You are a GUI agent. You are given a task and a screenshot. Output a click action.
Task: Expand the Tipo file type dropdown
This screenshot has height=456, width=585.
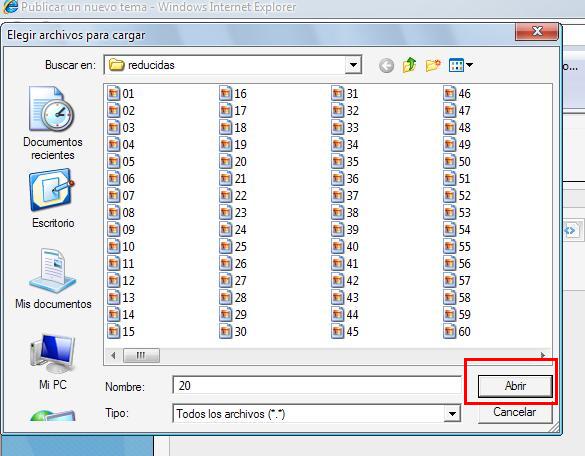click(452, 413)
